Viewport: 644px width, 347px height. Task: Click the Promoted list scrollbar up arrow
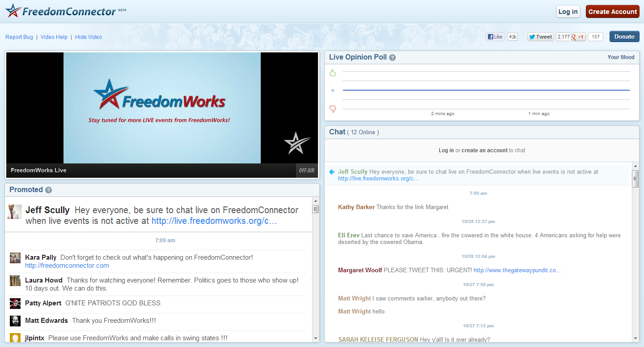(316, 201)
